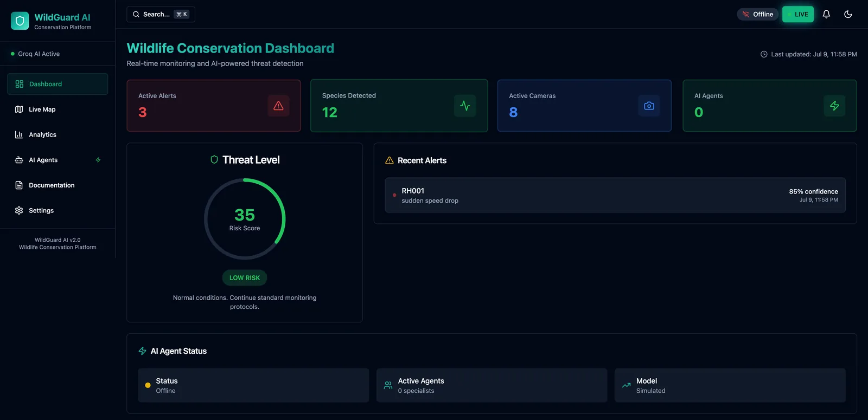The image size is (868, 420).
Task: Click the document icon beside Documentation
Action: point(19,185)
